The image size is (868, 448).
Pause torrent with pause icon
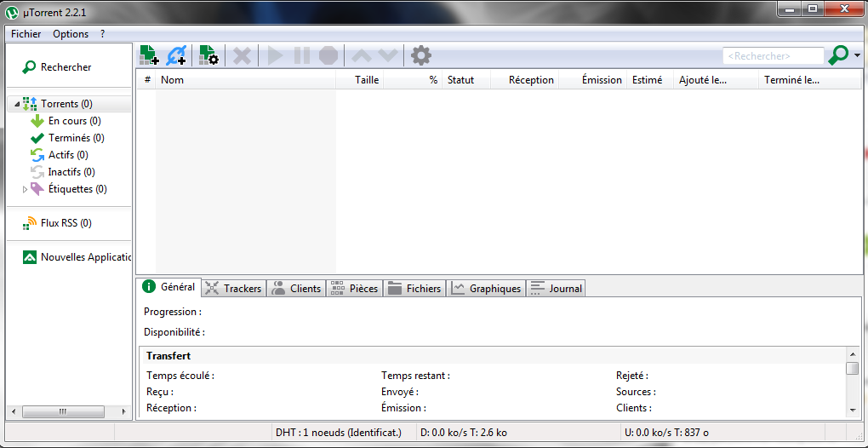coord(302,55)
